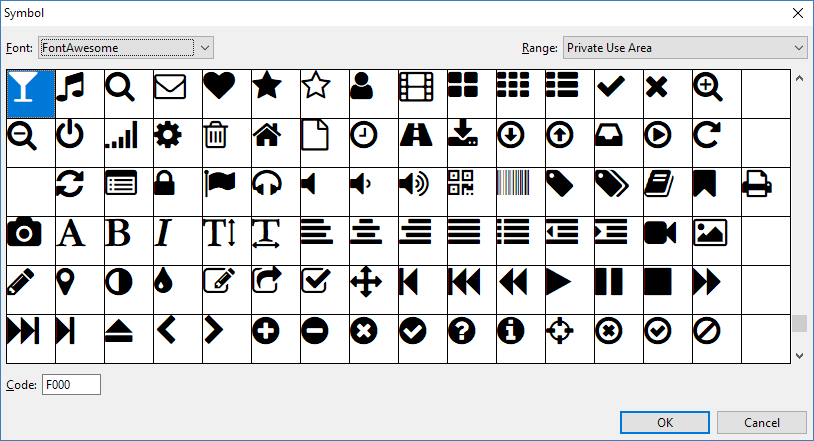Image resolution: width=814 pixels, height=441 pixels.
Task: Select the right chevron symbol
Action: pyautogui.click(x=226, y=339)
